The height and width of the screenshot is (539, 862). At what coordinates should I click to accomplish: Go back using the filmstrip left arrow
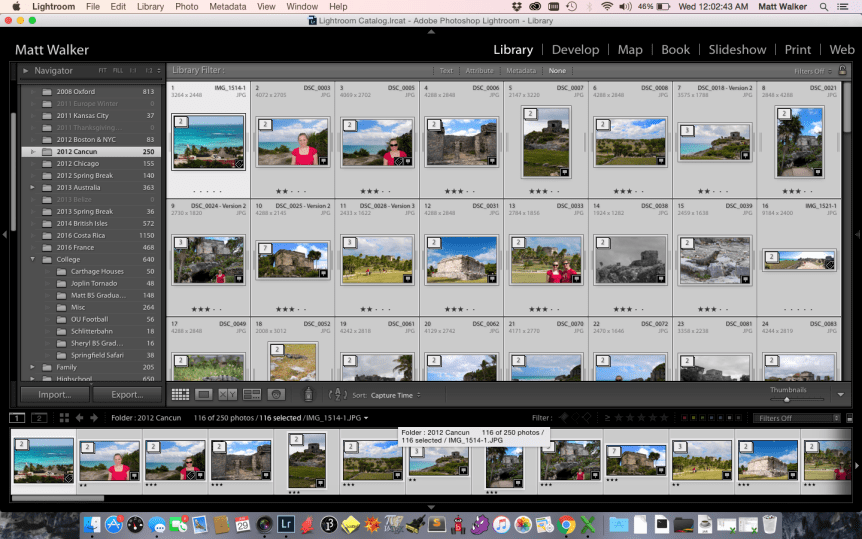click(x=80, y=418)
